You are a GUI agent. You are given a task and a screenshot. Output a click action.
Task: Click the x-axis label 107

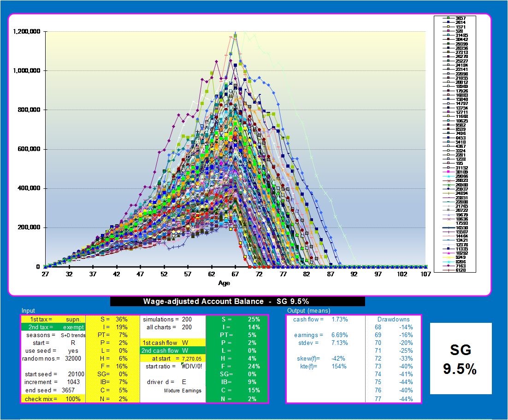[425, 274]
